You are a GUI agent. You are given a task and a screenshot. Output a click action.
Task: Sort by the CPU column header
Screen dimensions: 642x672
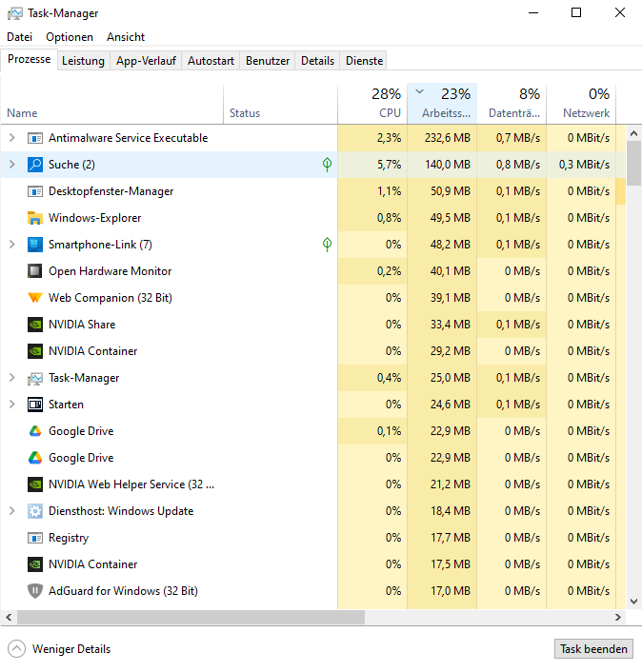tap(372, 105)
